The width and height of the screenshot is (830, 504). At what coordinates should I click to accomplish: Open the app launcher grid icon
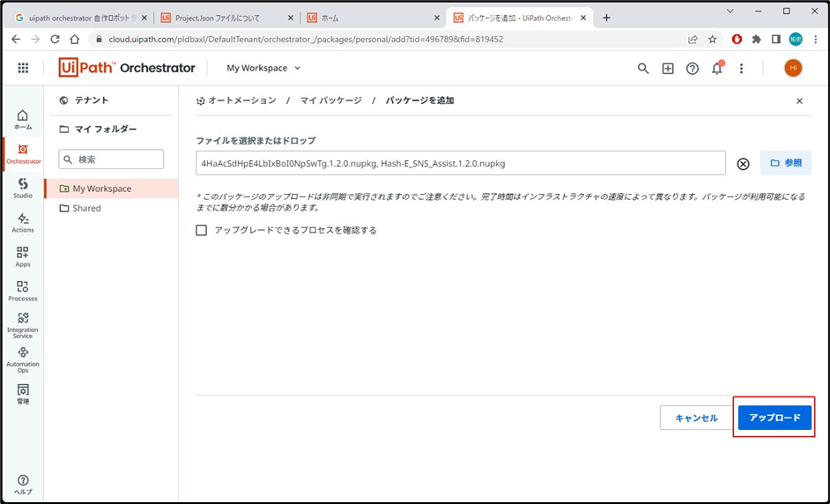point(23,68)
